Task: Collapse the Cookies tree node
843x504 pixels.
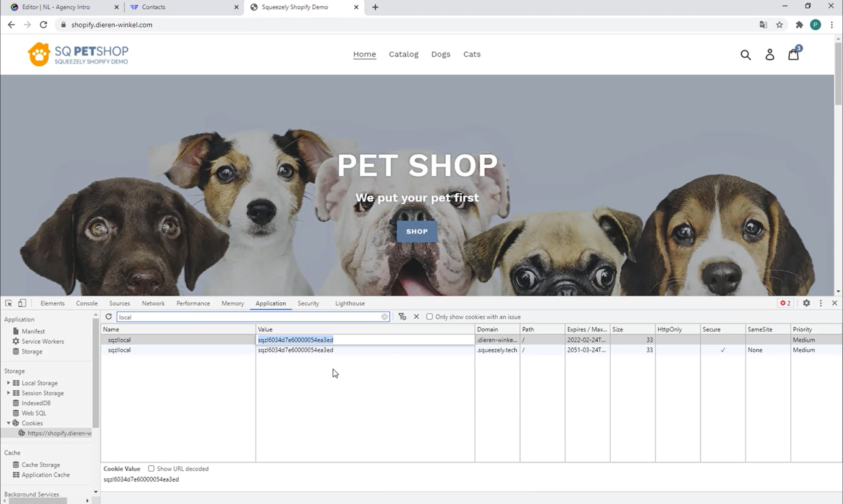Action: (8, 423)
